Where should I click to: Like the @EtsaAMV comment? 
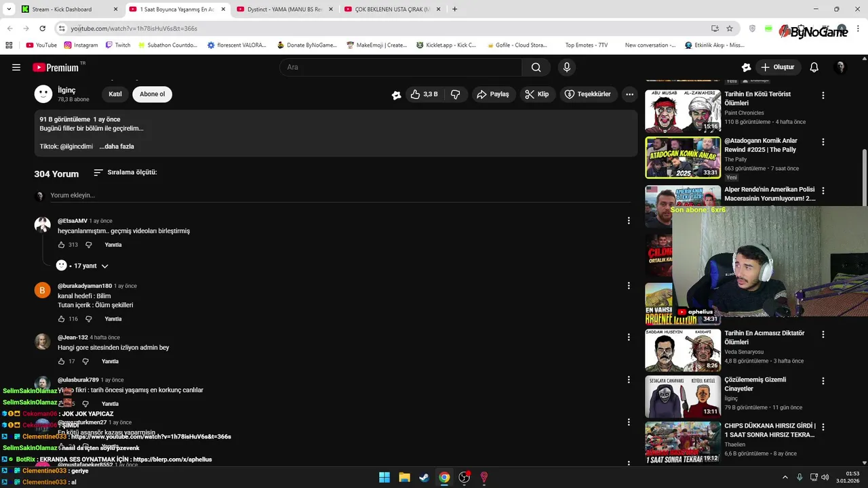coord(61,245)
